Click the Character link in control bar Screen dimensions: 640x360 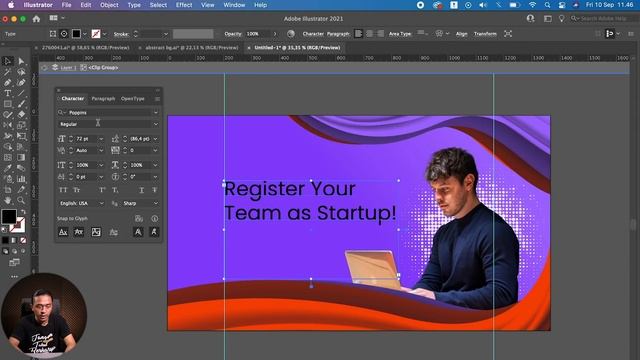[x=313, y=34]
